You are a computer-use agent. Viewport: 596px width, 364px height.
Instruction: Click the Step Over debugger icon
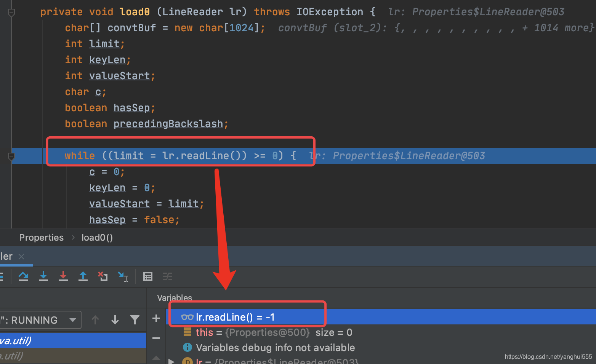24,276
